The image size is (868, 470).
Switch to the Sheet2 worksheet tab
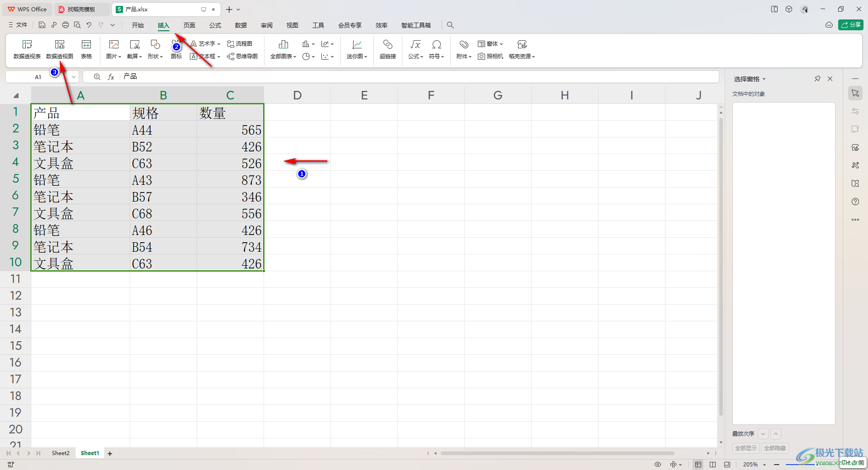tap(61, 453)
